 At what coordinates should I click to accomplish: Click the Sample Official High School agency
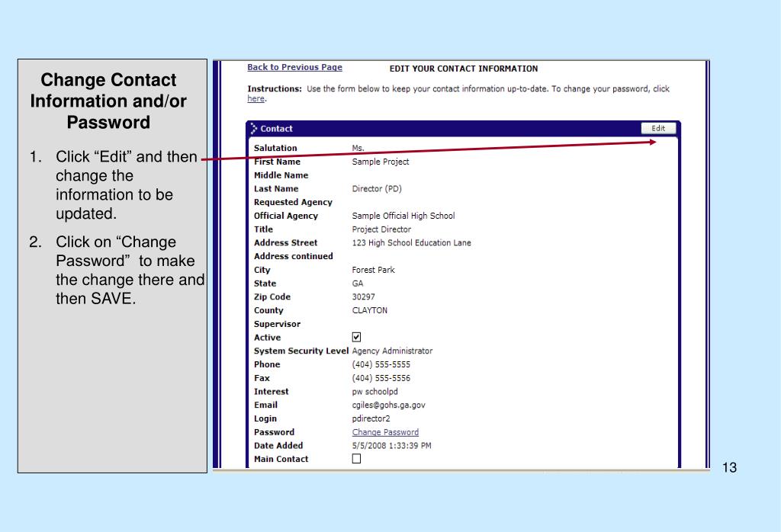[403, 216]
